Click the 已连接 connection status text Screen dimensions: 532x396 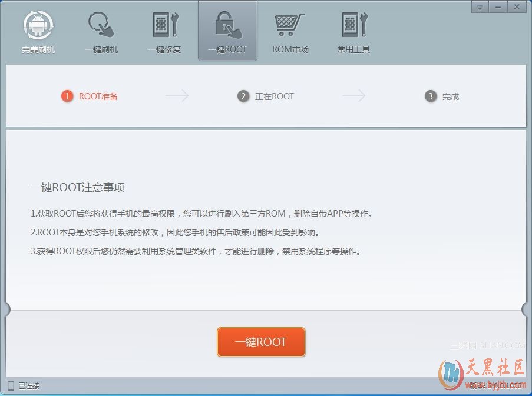point(29,386)
